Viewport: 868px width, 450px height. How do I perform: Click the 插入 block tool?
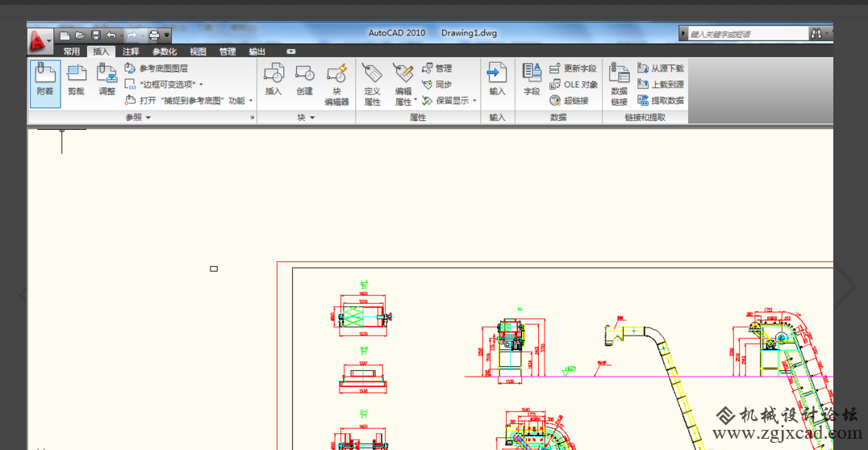coord(273,81)
